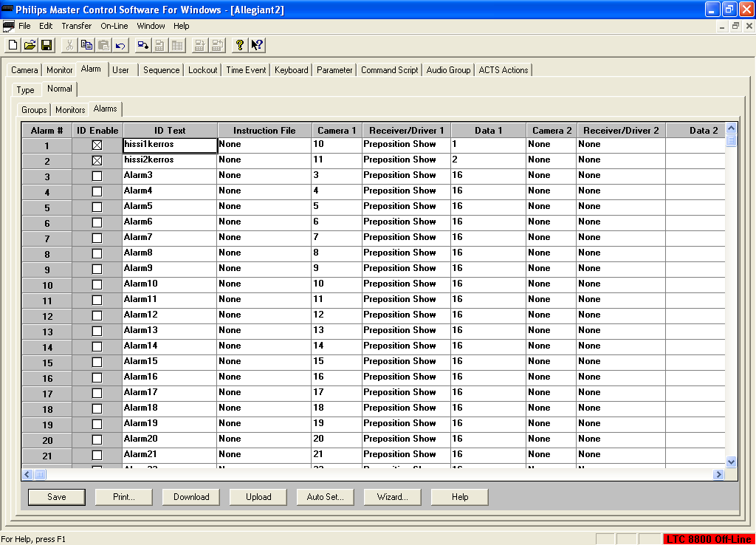Open help via yellow question mark icon
This screenshot has width=756, height=545.
coord(240,45)
